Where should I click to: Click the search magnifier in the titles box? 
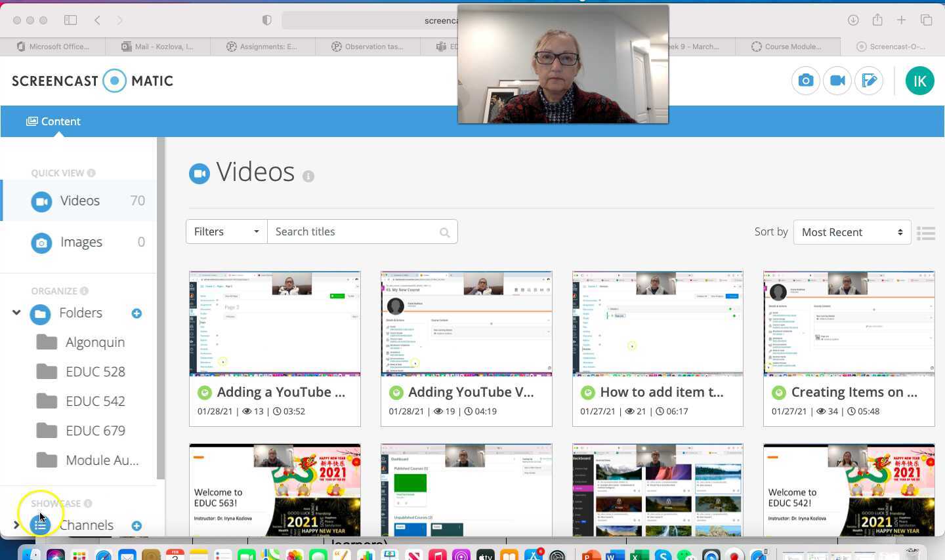444,231
